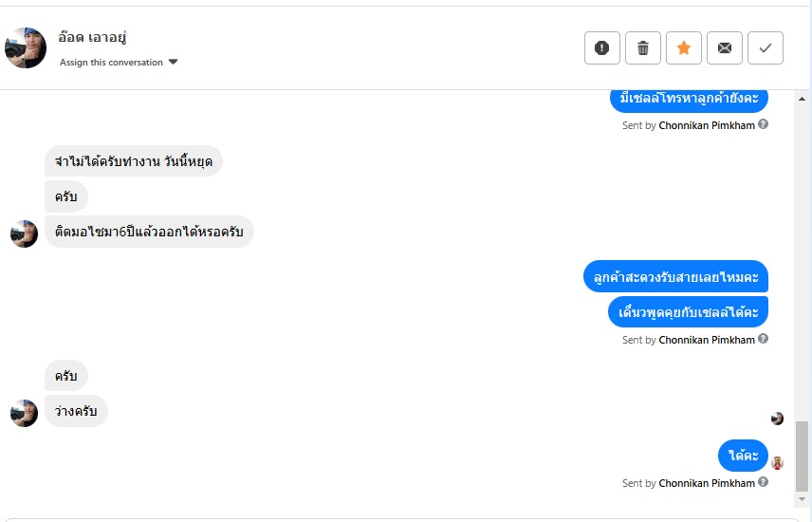Delete conversation using the trash icon
Screen dimensions: 812x522
click(643, 47)
